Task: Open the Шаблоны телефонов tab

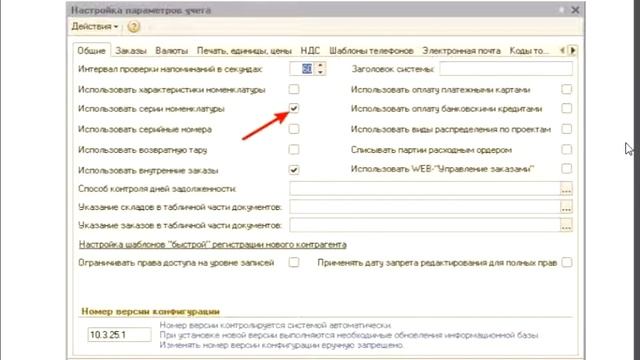Action: coord(371,51)
